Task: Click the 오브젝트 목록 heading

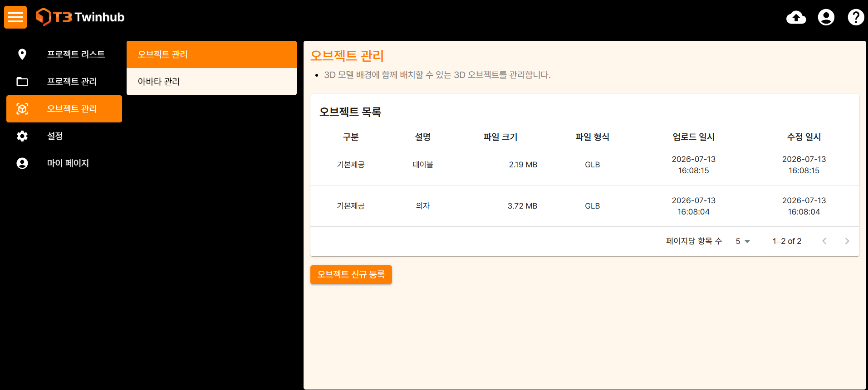Action: pyautogui.click(x=350, y=112)
